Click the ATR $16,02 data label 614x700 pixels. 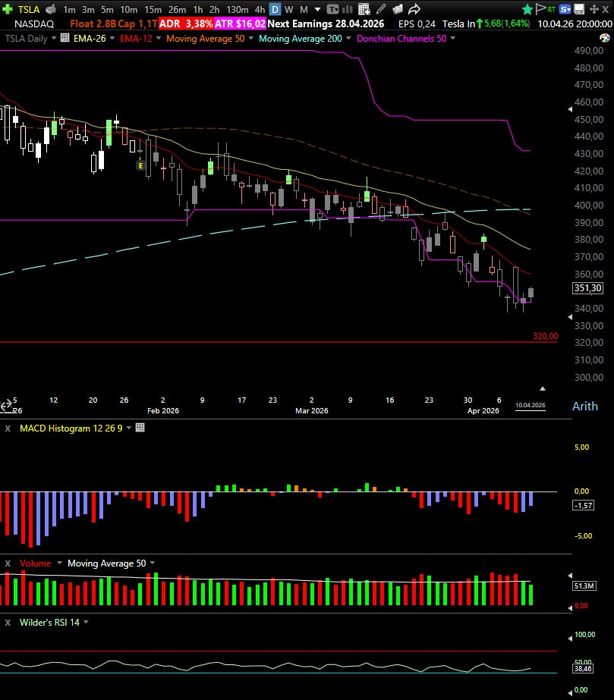coord(240,24)
